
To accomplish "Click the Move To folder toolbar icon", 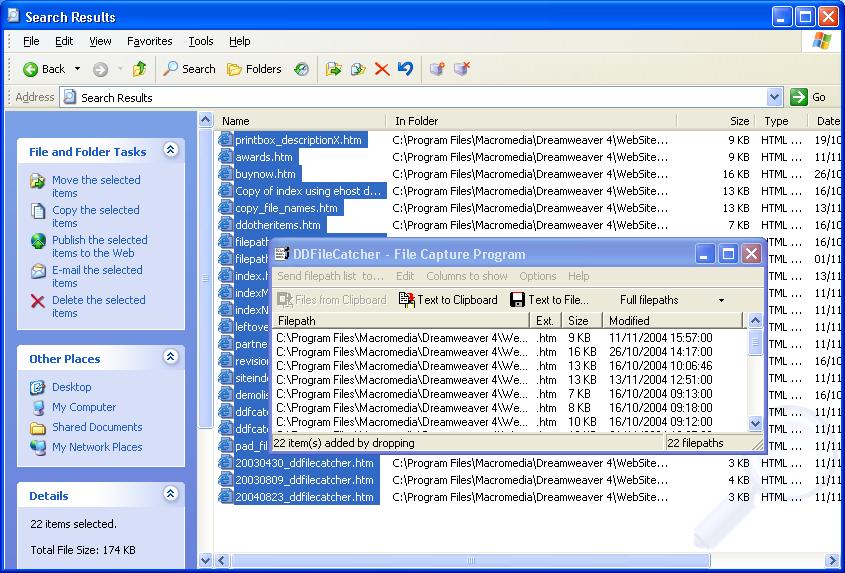I will tap(334, 69).
